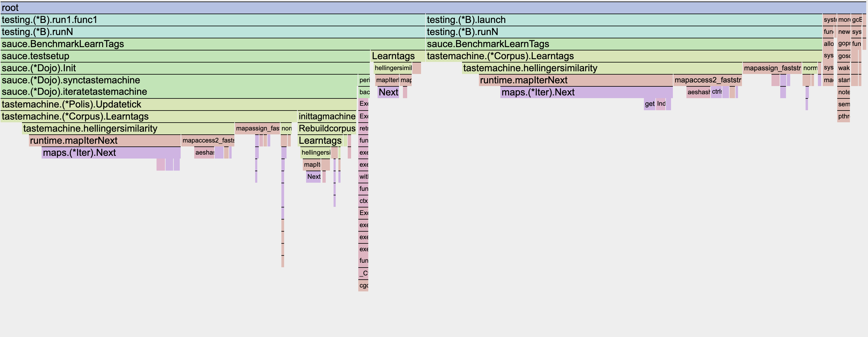868x337 pixels.
Task: Select testing.(*B).run1.func1 frame
Action: 212,20
